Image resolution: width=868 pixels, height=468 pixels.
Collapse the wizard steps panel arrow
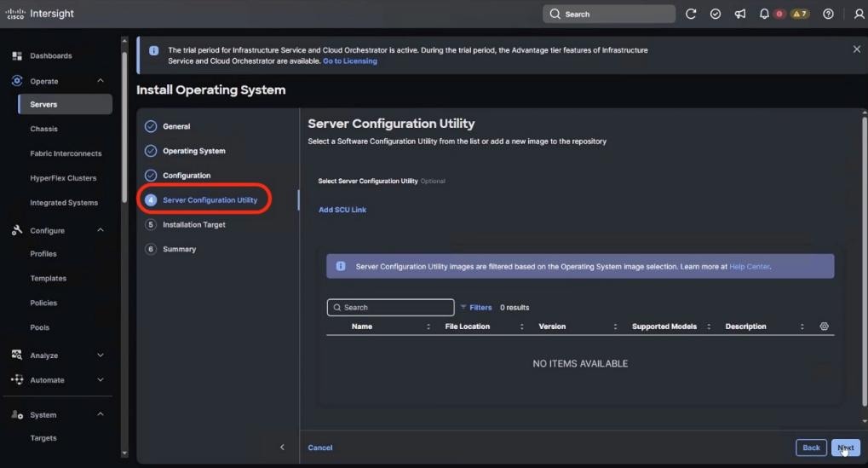pos(282,447)
